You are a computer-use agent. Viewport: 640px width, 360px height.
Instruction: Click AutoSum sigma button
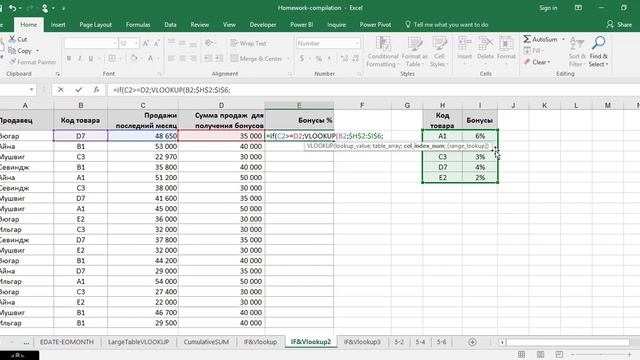tap(540, 39)
